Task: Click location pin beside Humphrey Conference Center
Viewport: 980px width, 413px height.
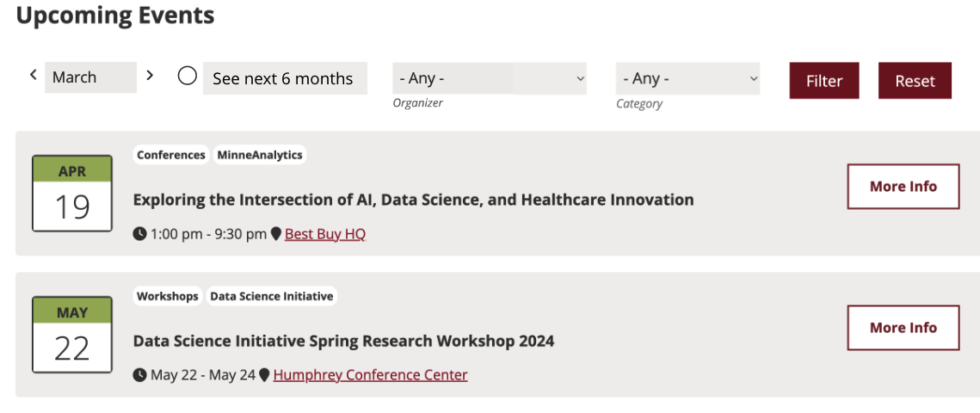Action: [265, 375]
